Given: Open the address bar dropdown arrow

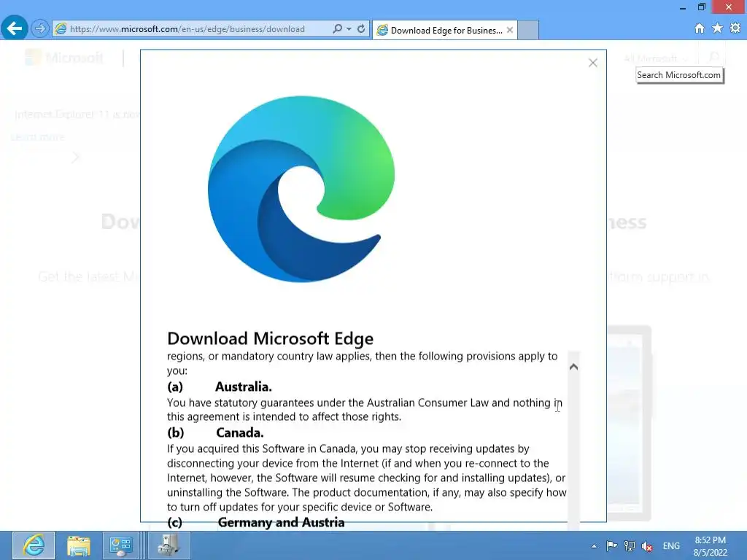Looking at the screenshot, I should pos(349,28).
